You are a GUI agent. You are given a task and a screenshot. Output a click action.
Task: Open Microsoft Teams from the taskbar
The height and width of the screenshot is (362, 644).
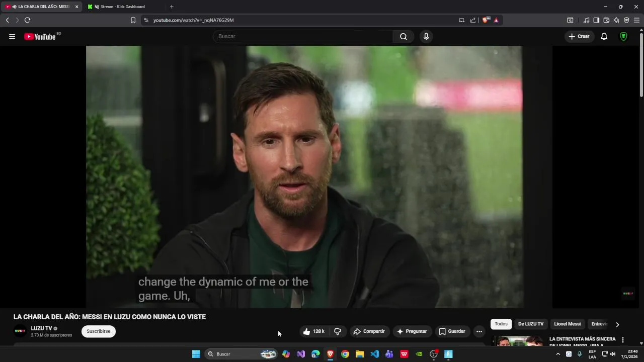click(x=389, y=354)
